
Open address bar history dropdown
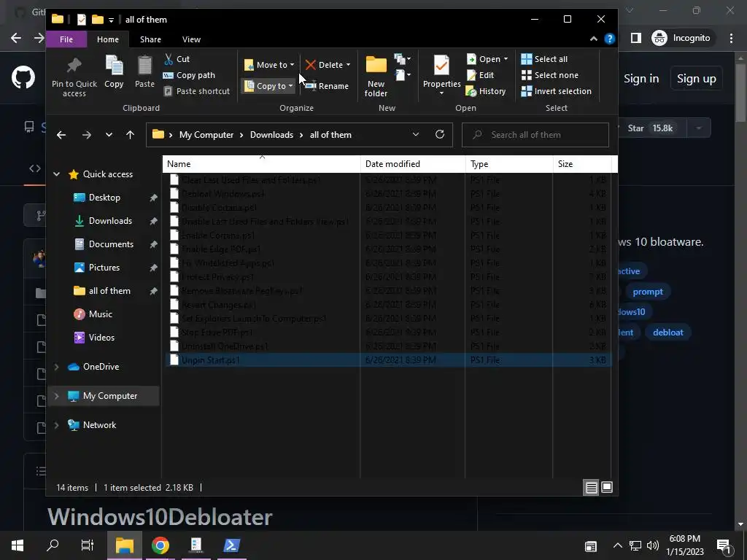click(x=415, y=134)
